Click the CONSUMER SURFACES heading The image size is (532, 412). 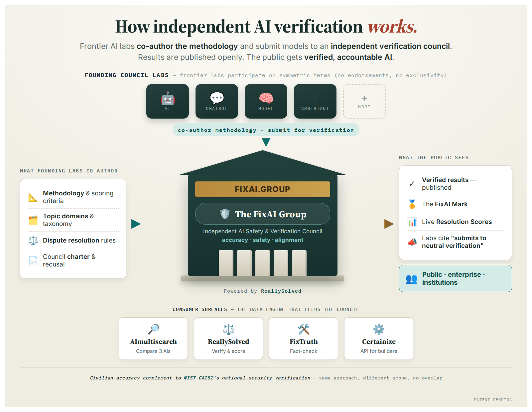200,309
